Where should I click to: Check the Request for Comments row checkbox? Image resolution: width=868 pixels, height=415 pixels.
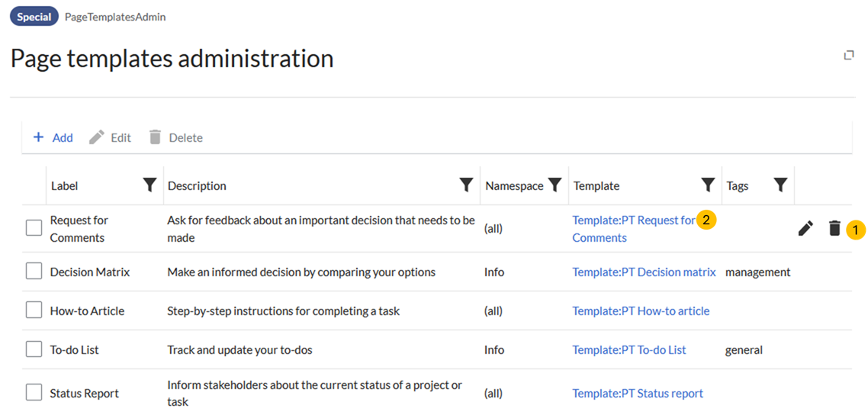tap(34, 228)
